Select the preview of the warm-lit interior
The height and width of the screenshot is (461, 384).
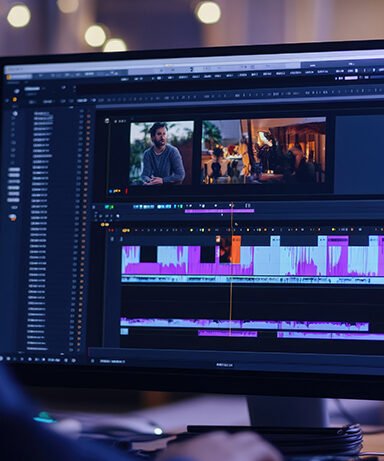264,151
